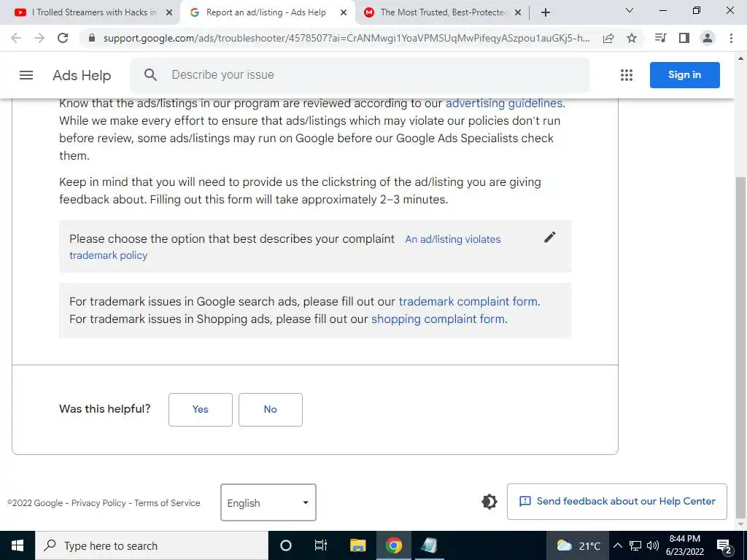Viewport: 747px width, 560px height.
Task: Switch to Report an ad/listing tab
Action: 267,13
